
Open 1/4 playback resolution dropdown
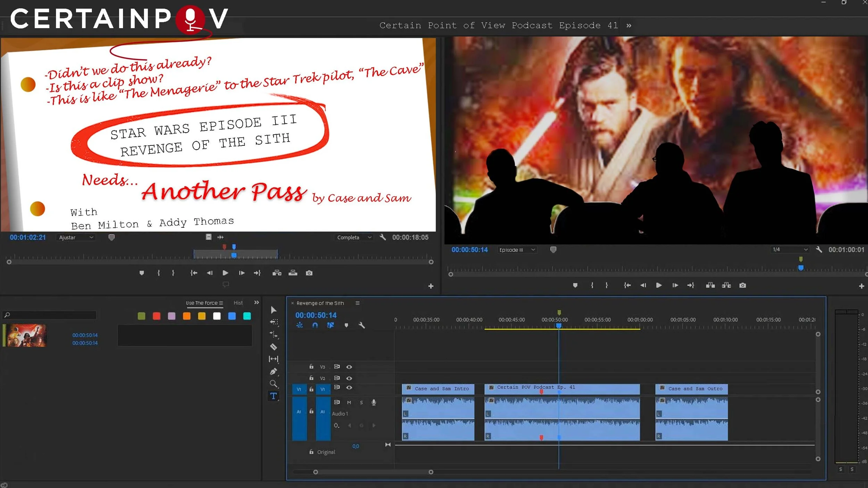[790, 250]
